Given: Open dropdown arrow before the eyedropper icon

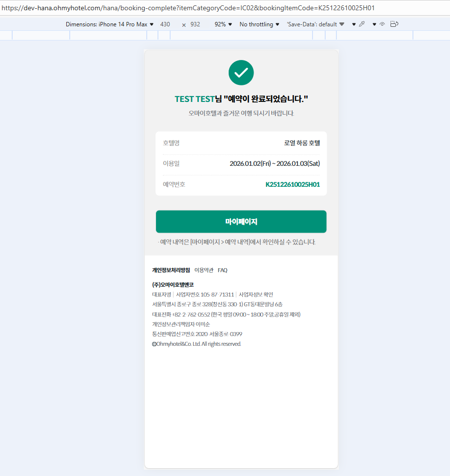Looking at the screenshot, I should [x=354, y=24].
